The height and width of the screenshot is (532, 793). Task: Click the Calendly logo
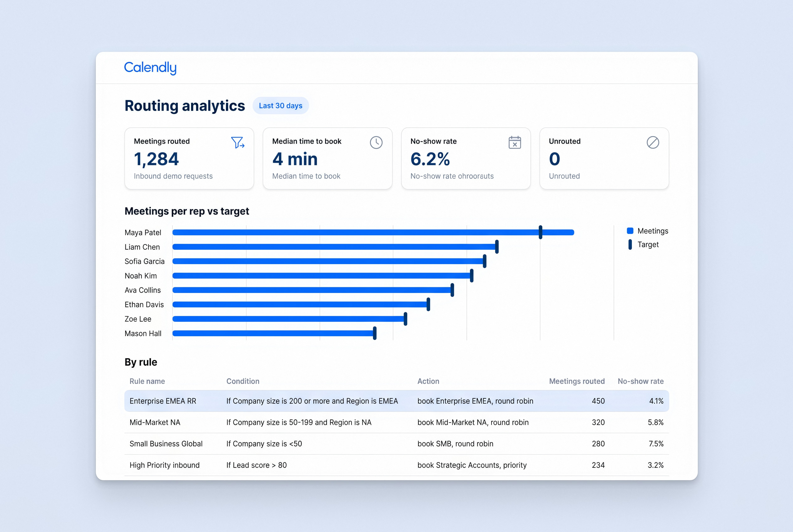[x=150, y=68]
